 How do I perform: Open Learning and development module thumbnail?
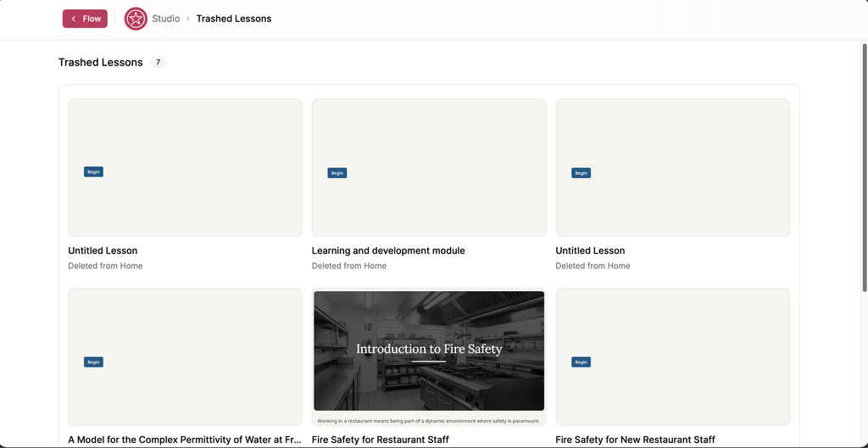429,168
